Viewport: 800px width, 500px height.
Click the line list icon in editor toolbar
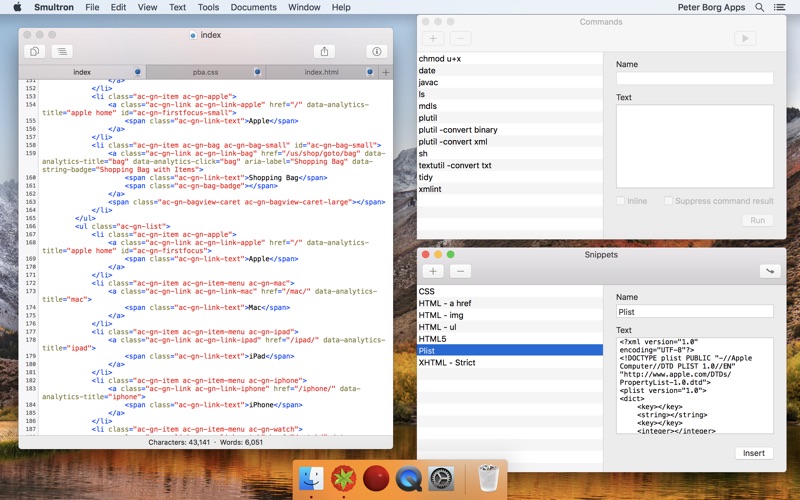[x=62, y=51]
